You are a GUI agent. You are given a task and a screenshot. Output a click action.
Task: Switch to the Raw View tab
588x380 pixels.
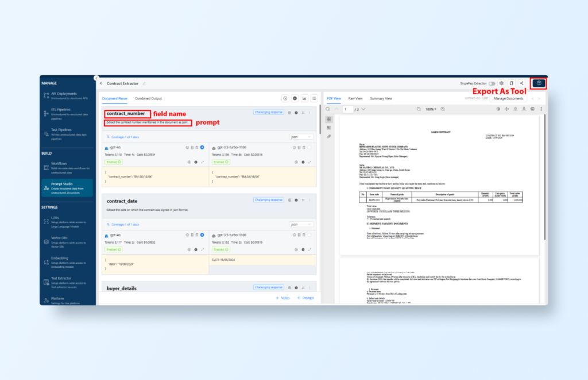[355, 98]
